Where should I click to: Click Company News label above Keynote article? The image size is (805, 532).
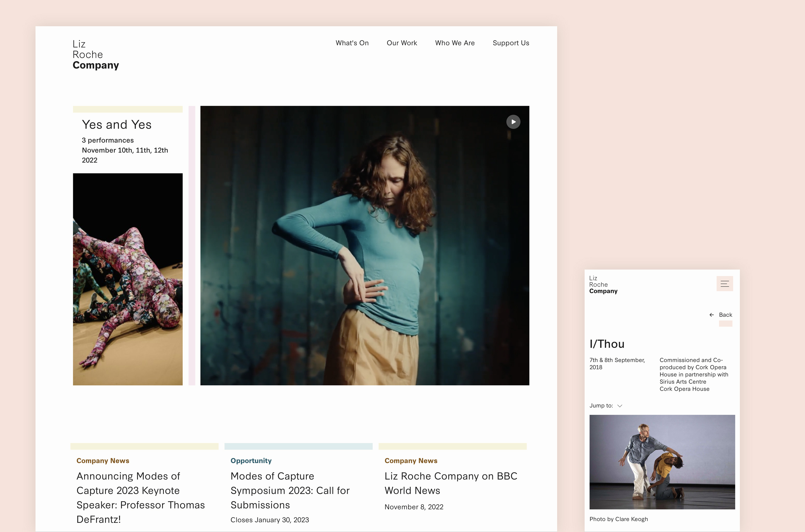point(102,460)
